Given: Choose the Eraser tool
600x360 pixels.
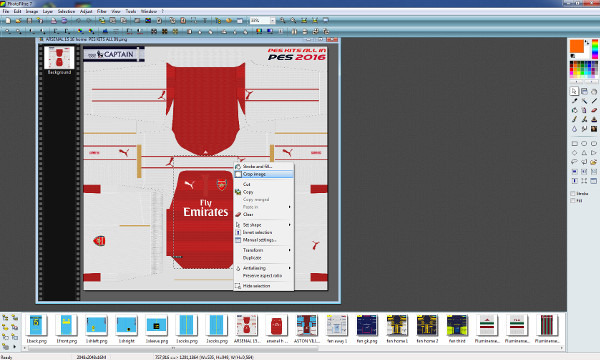Looking at the screenshot, I should pyautogui.click(x=594, y=110).
